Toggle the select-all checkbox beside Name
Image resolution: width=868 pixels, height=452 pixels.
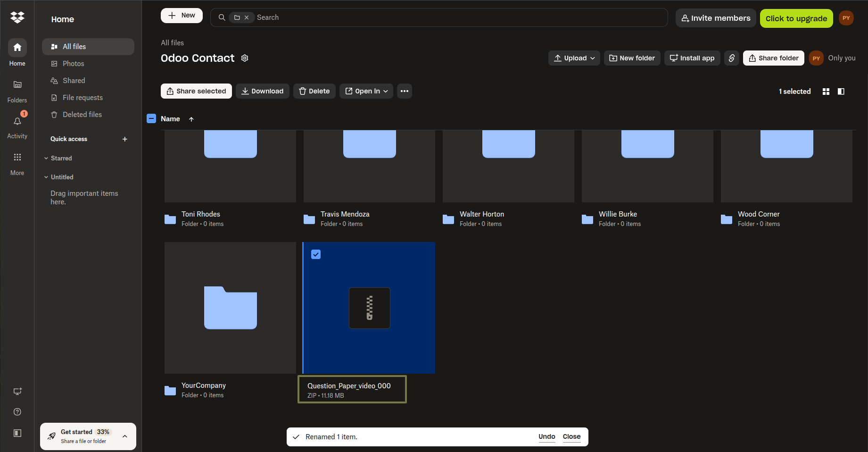[x=151, y=118]
